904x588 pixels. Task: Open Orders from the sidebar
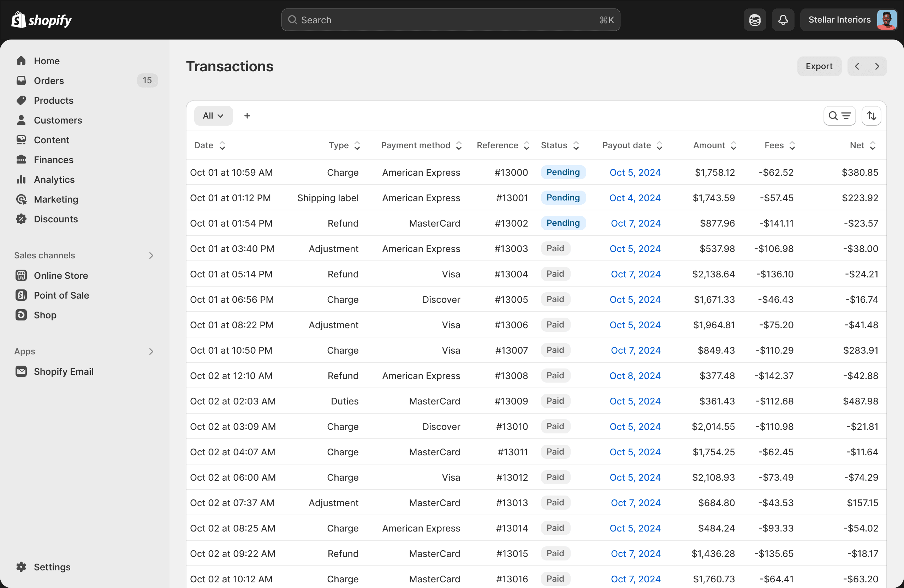pos(49,80)
